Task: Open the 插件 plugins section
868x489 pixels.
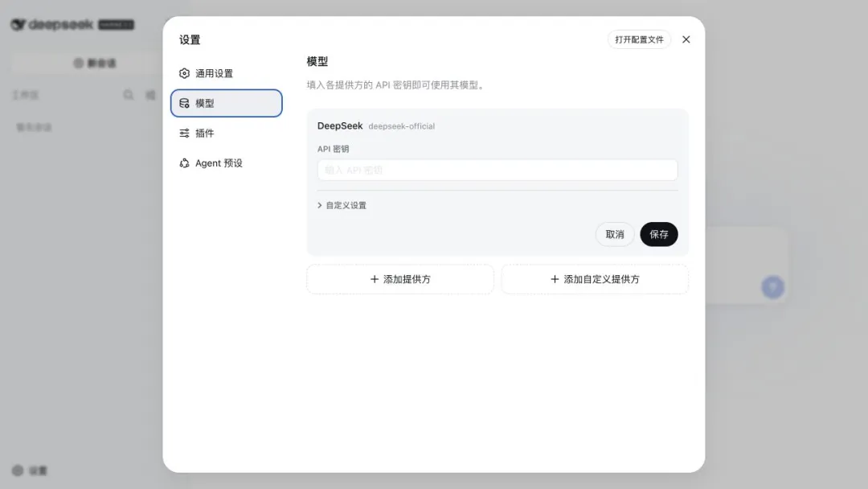Action: 226,133
